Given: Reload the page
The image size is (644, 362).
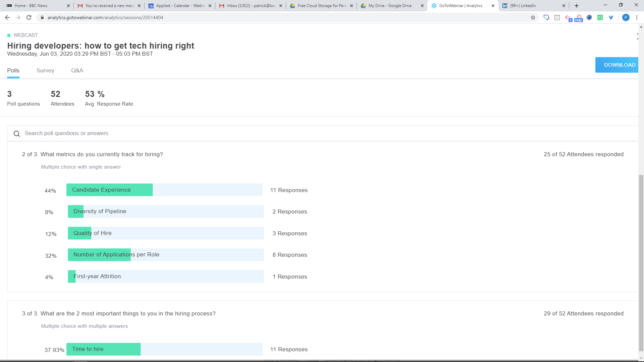Looking at the screenshot, I should tap(29, 17).
